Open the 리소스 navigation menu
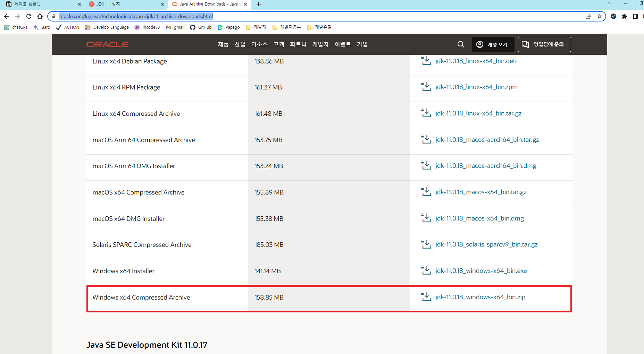Screen dimensions: 644x354 [259, 44]
